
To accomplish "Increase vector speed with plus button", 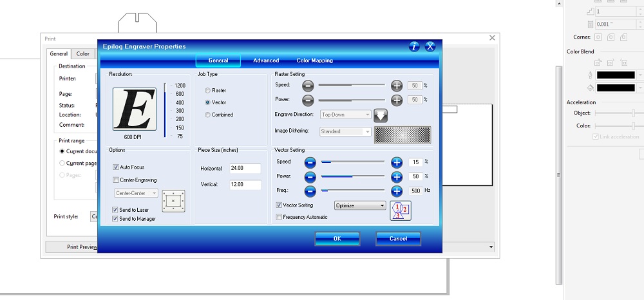I will (x=396, y=162).
